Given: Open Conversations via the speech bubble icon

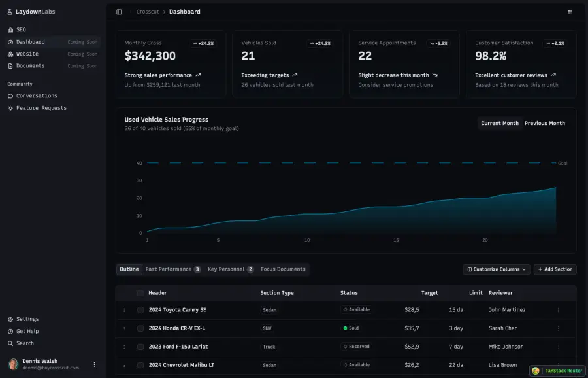Looking at the screenshot, I should pos(10,95).
